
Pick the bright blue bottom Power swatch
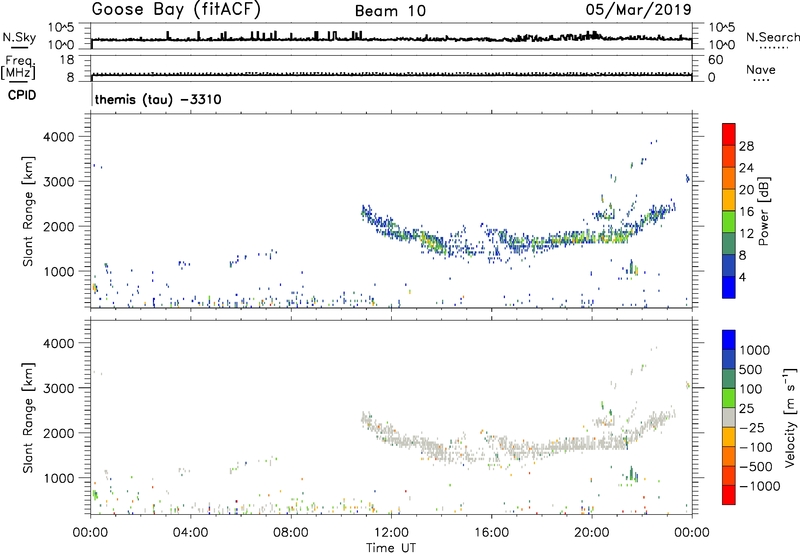[x=729, y=287]
